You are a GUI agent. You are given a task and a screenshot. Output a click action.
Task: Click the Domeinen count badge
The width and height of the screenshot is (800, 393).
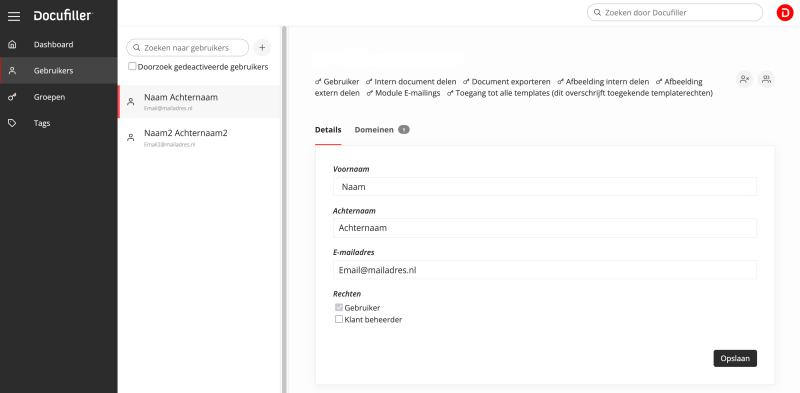pos(404,130)
